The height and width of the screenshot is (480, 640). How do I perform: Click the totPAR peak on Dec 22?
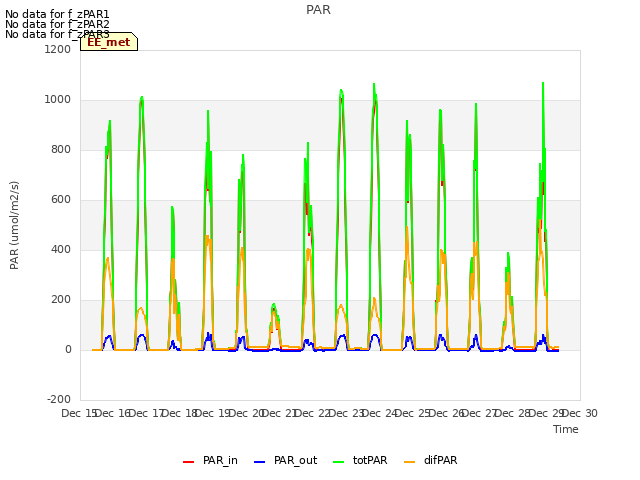(x=341, y=90)
